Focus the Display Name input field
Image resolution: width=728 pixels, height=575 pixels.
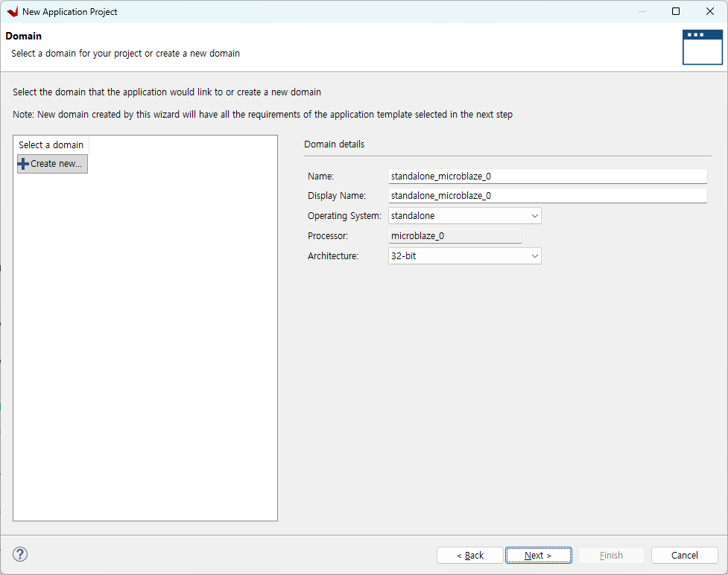point(547,196)
